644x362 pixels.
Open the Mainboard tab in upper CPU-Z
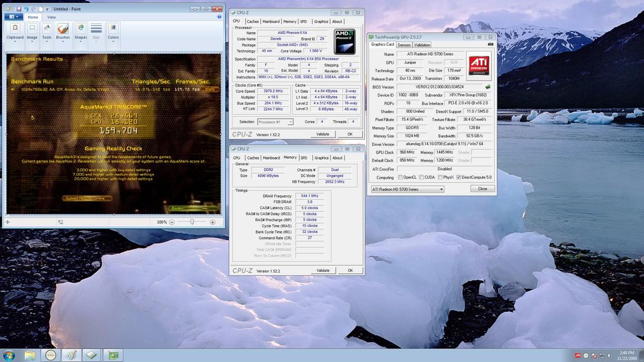coord(271,21)
